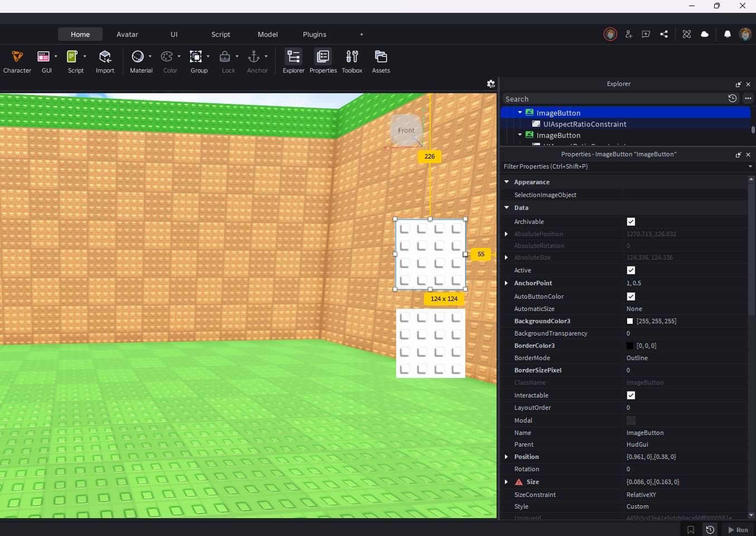Switch to the Avatar tab
Screen dimensions: 756x536
click(x=127, y=34)
